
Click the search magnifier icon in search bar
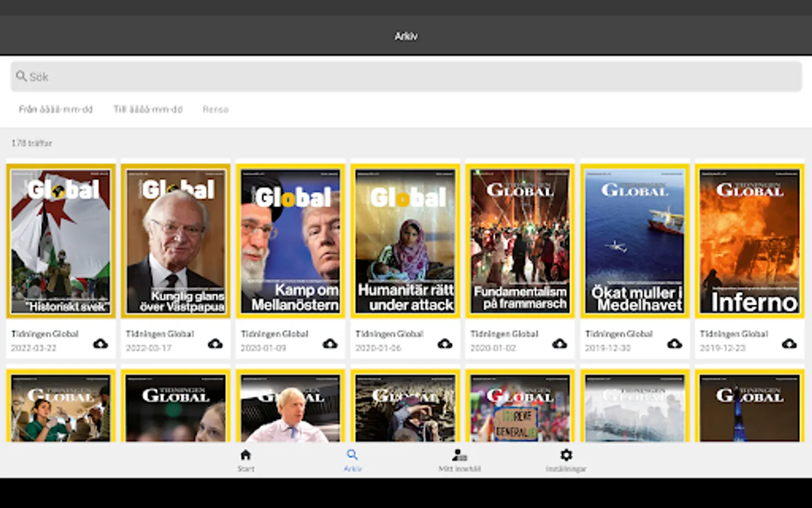(x=21, y=76)
